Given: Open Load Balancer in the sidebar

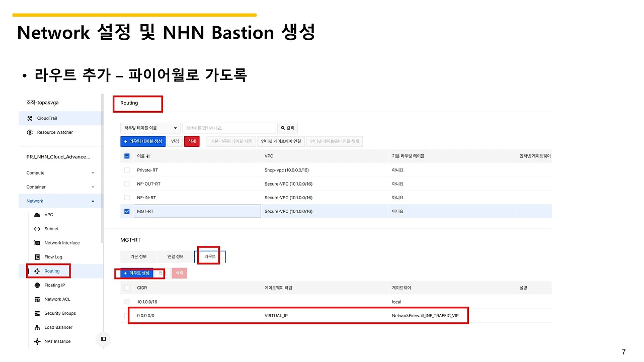Looking at the screenshot, I should [58, 327].
